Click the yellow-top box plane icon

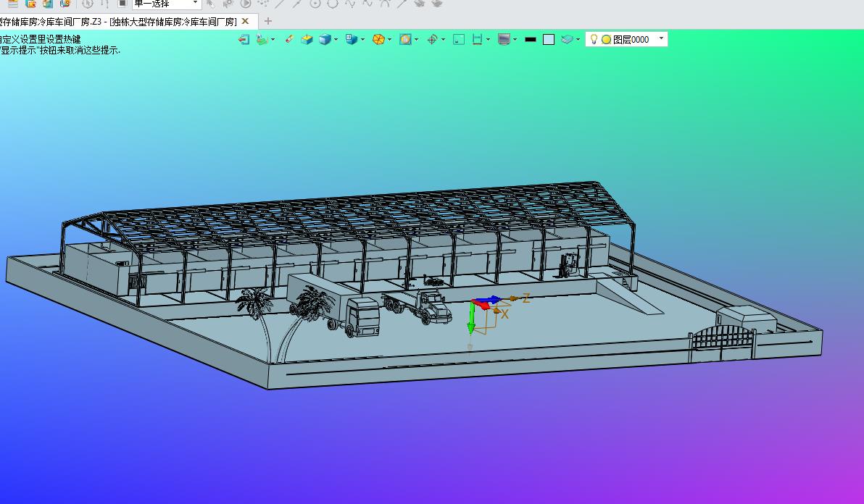[x=307, y=40]
